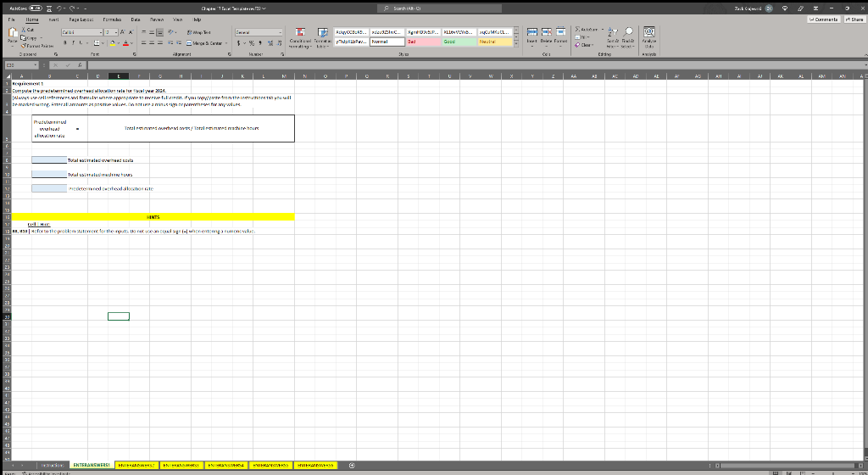Undo the last action
This screenshot has height=475, width=868.
(x=60, y=8)
